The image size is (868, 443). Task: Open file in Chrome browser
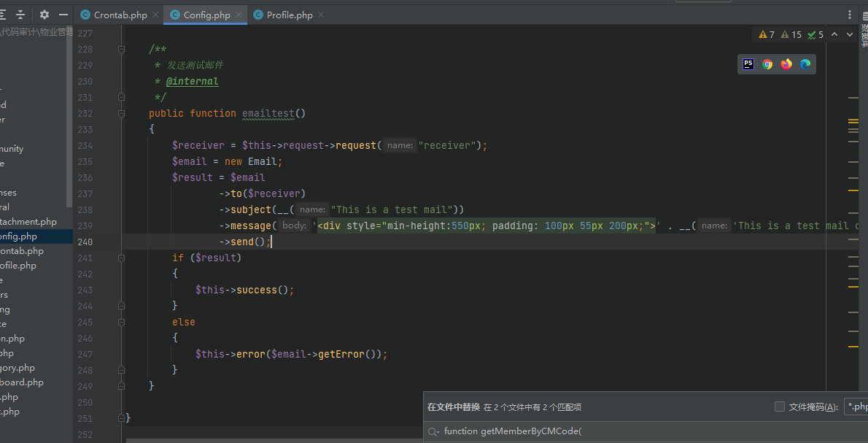767,64
